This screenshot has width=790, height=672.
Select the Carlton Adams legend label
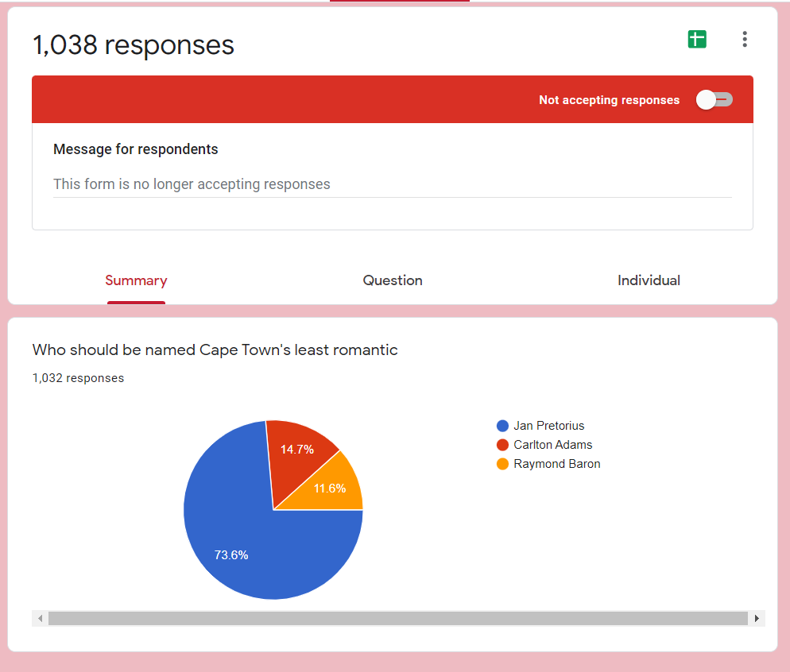552,445
